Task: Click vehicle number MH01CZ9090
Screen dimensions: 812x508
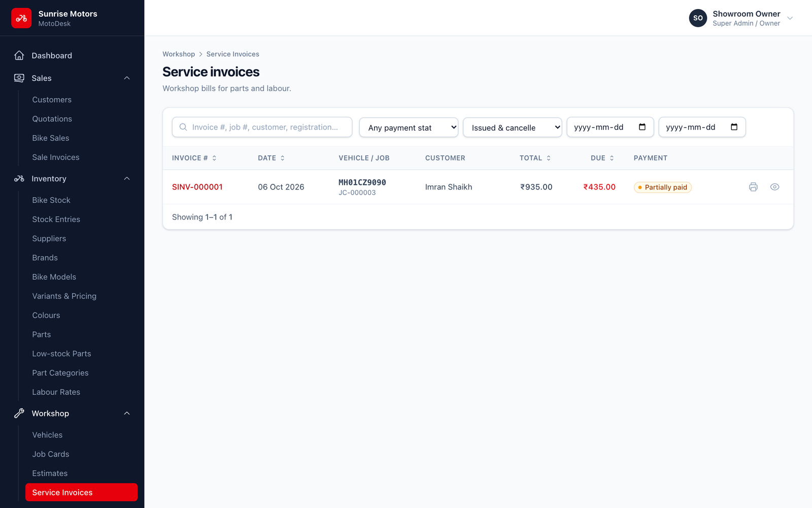Action: click(x=362, y=182)
